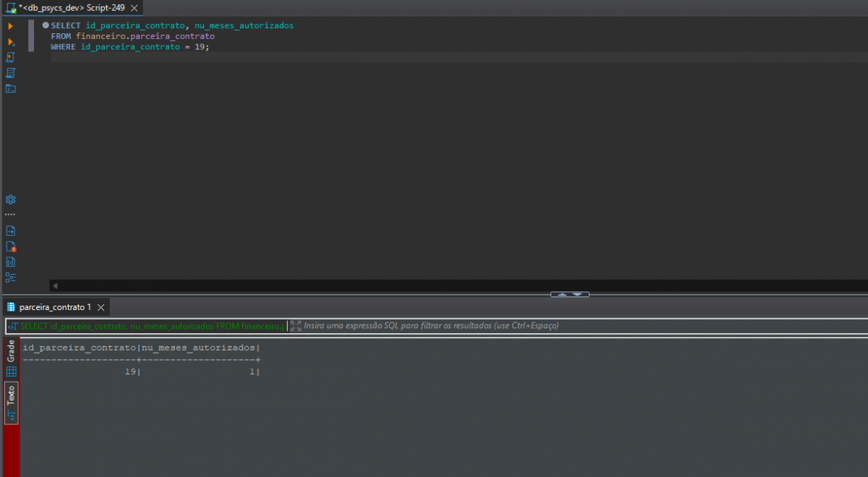
Task: Click the nu_meses_autorizados column header in results
Action: coord(198,348)
